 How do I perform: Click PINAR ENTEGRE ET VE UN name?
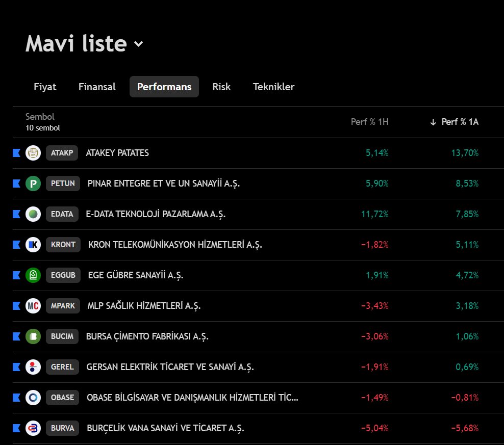pos(164,184)
